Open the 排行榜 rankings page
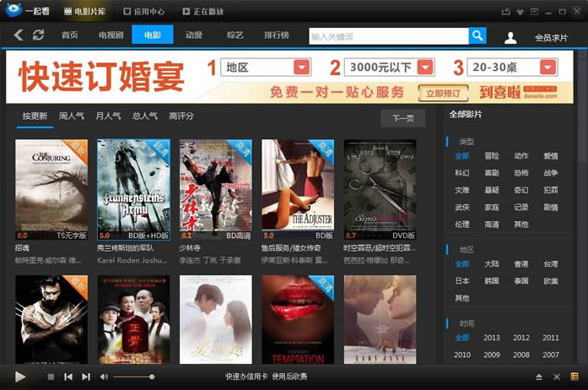Viewport: 588px width, 390px height. click(277, 35)
